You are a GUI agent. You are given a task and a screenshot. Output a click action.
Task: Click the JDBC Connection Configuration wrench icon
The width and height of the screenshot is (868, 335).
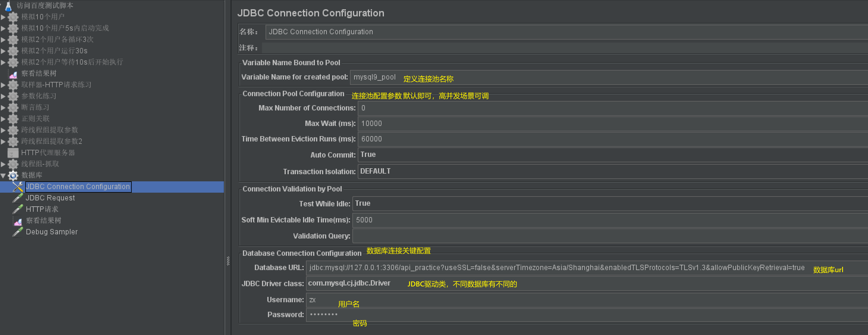click(18, 187)
